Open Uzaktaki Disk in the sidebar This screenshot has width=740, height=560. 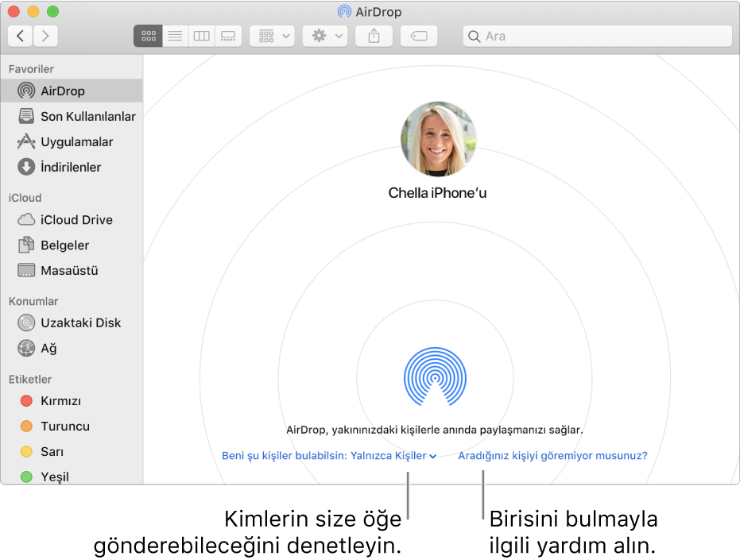(x=72, y=323)
